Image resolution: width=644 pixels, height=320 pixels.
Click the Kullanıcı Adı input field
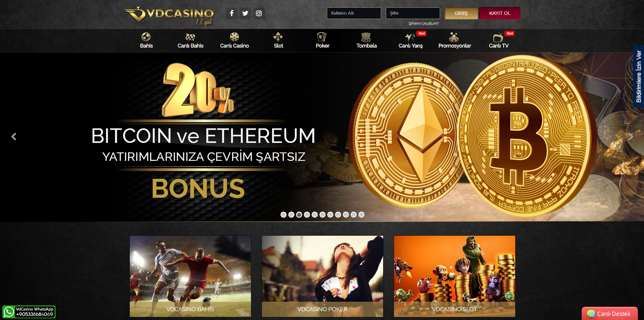point(354,13)
